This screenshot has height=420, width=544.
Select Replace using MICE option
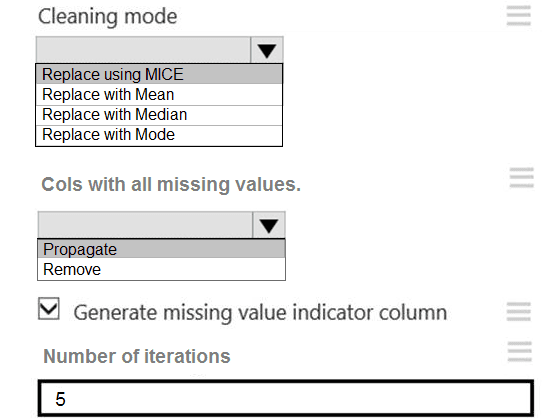point(159,74)
